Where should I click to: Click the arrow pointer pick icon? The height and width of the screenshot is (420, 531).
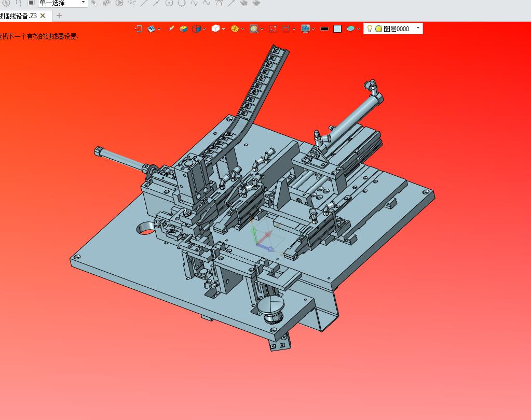coord(94,3)
